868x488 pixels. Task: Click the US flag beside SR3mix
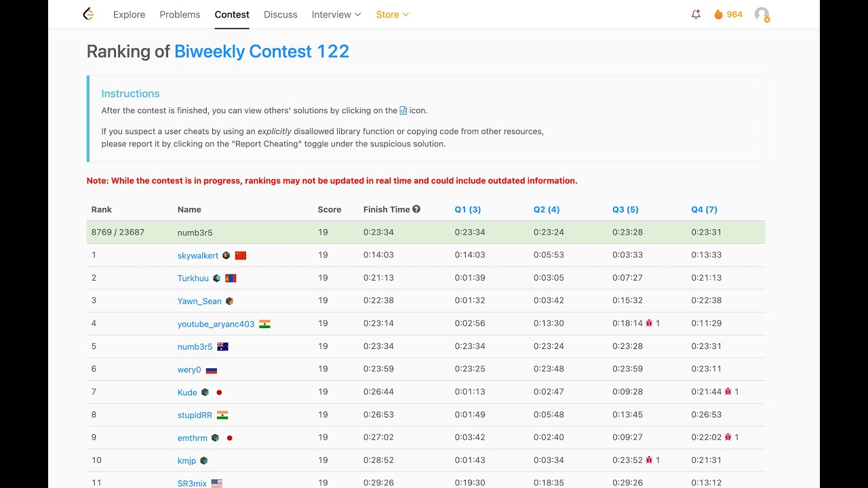pyautogui.click(x=217, y=483)
